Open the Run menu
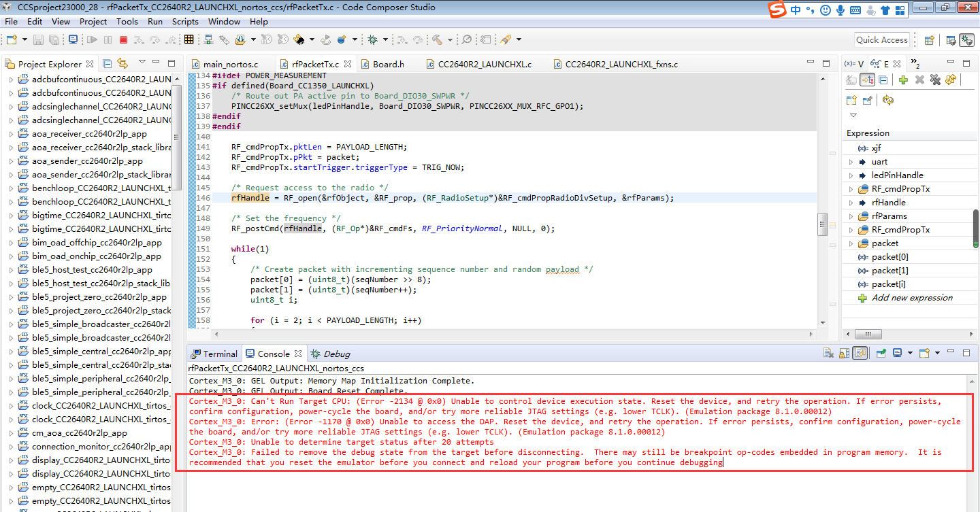The height and width of the screenshot is (512, 980). (x=155, y=21)
